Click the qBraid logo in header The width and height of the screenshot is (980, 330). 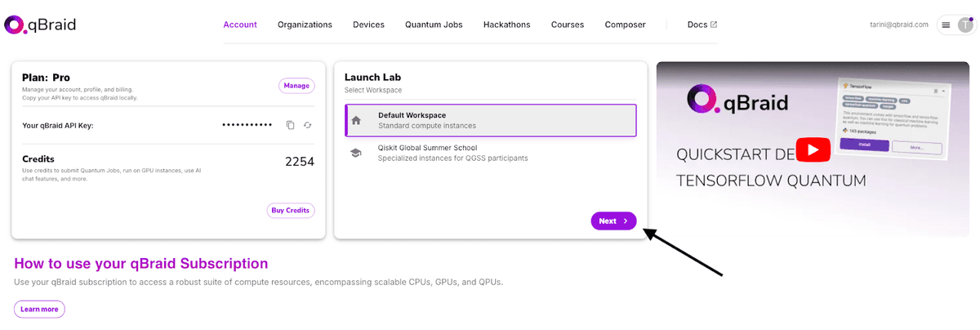click(x=40, y=25)
